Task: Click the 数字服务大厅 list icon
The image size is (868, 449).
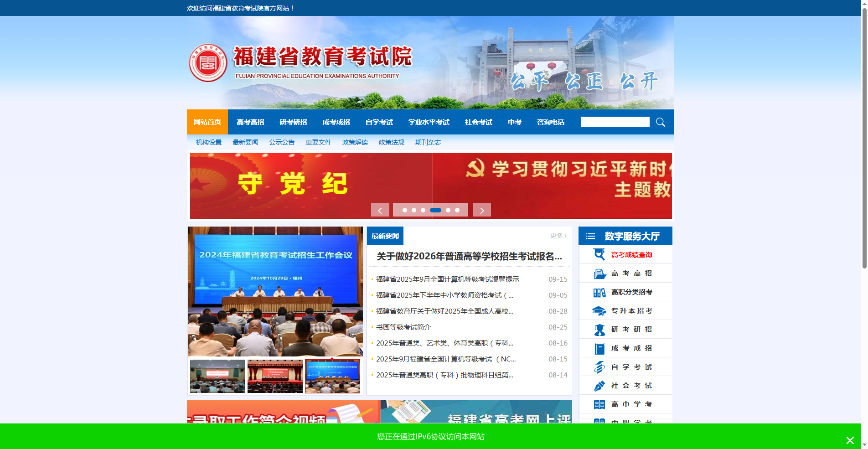Action: point(590,236)
